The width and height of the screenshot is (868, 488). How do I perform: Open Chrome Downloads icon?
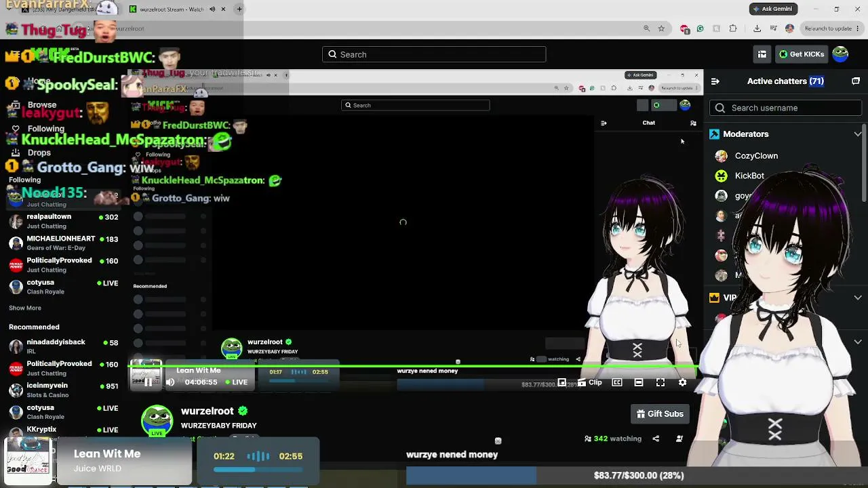(x=757, y=28)
